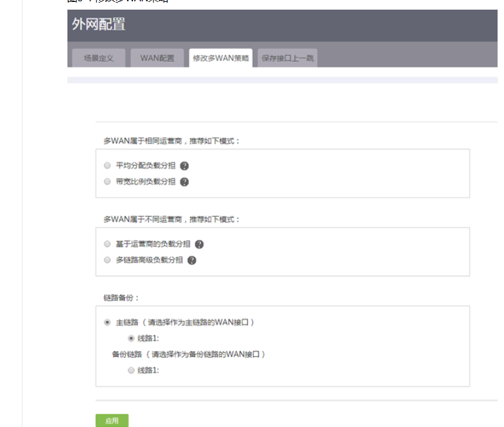Click the 外网配置 page title
The height and width of the screenshot is (427, 504).
(x=98, y=24)
